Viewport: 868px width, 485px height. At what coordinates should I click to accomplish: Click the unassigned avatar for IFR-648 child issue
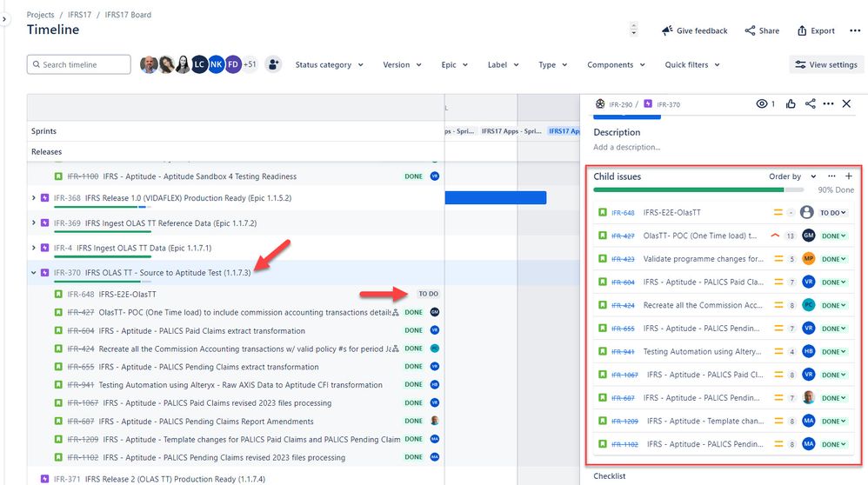click(x=807, y=212)
